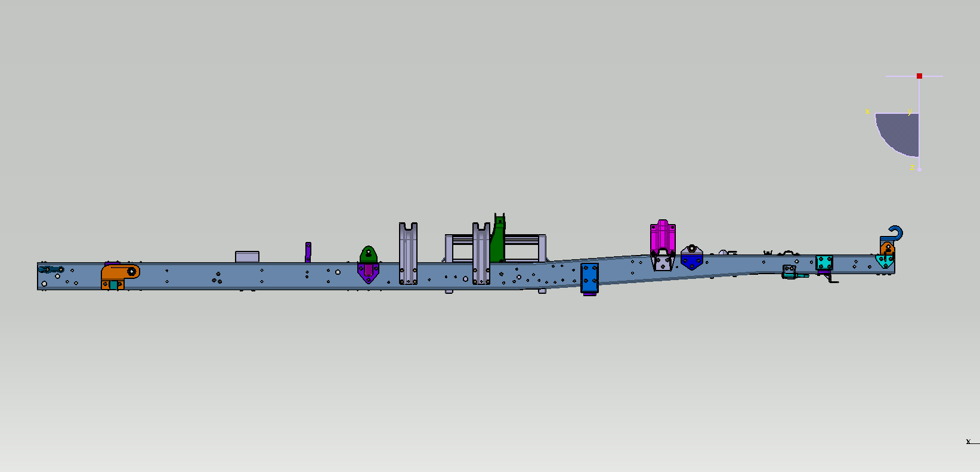Image resolution: width=980 pixels, height=472 pixels.
Task: Select the green rounded bracket above the purple shield
Action: coord(369,254)
